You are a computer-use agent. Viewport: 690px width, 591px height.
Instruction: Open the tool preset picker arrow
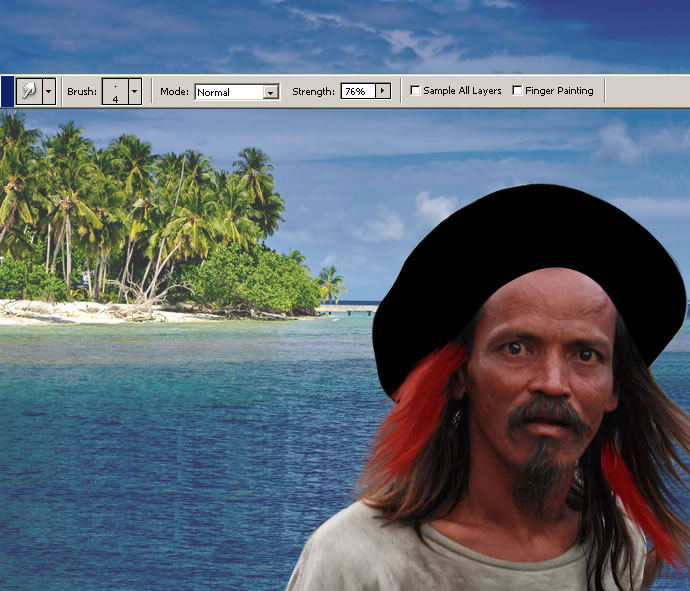[x=49, y=92]
